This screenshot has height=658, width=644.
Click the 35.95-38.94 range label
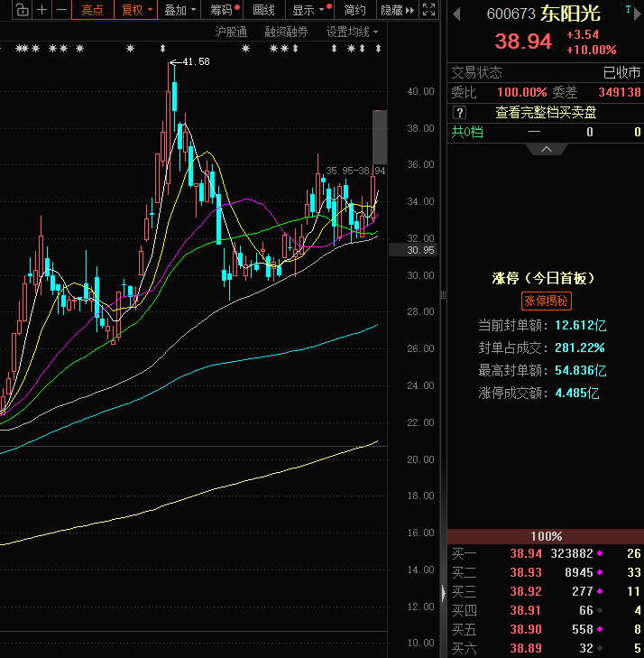tap(355, 171)
